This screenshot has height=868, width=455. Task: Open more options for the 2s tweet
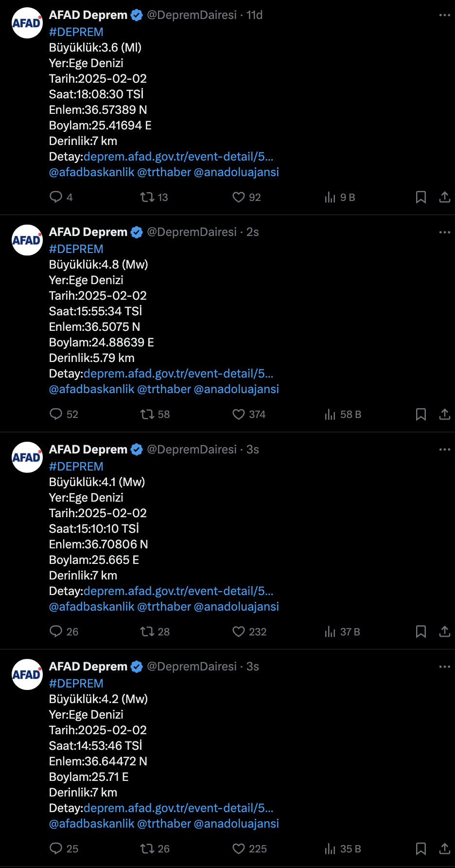(x=445, y=232)
